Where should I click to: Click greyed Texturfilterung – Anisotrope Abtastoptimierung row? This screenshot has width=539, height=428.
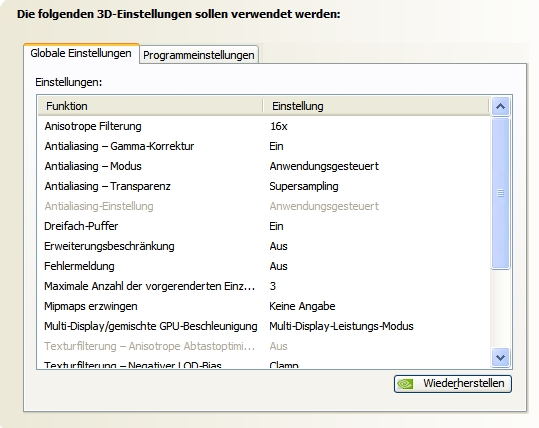264,345
